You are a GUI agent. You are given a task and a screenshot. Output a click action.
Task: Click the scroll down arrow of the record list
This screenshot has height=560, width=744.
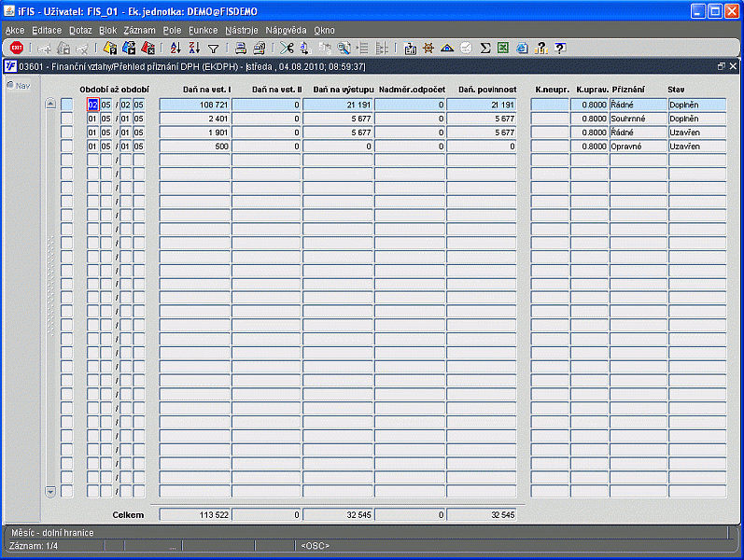tap(50, 492)
